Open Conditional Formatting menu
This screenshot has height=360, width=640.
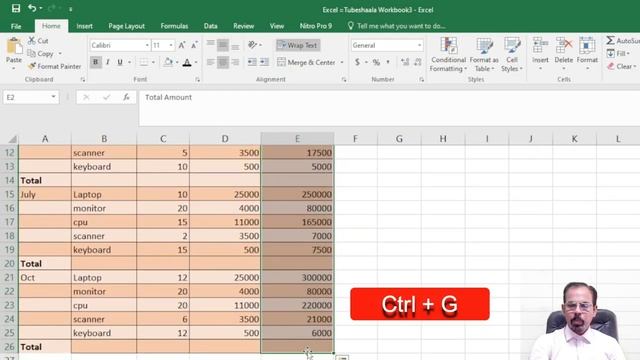coord(448,54)
